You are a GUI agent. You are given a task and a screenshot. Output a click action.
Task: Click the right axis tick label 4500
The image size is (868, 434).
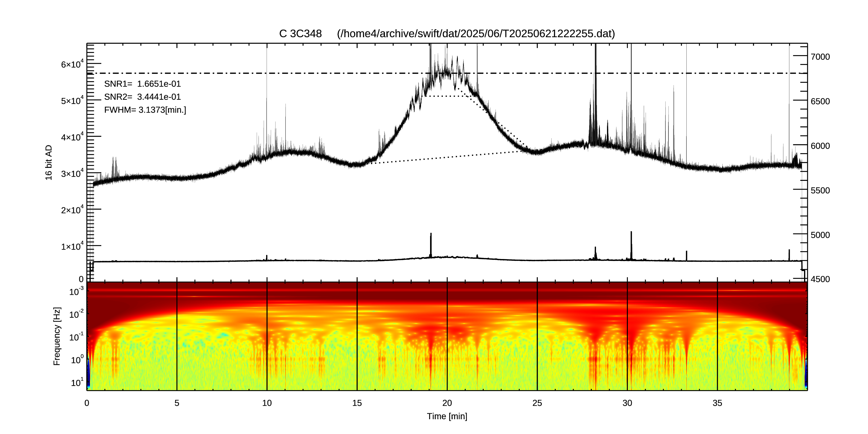pos(820,279)
